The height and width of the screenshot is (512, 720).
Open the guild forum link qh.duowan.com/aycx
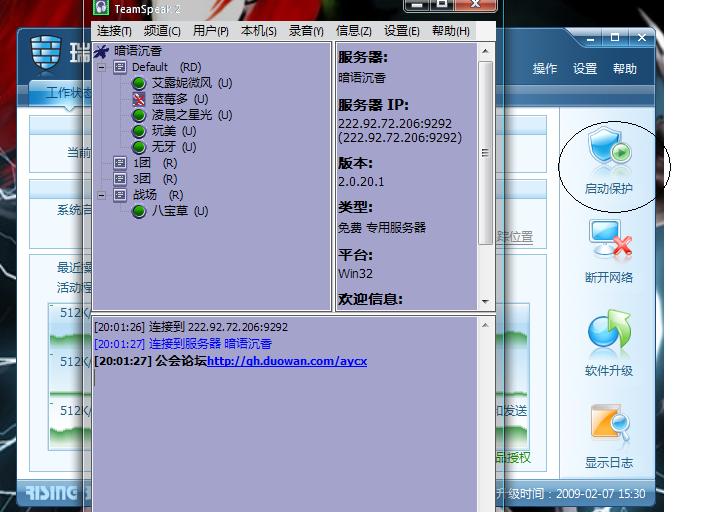[x=287, y=361]
